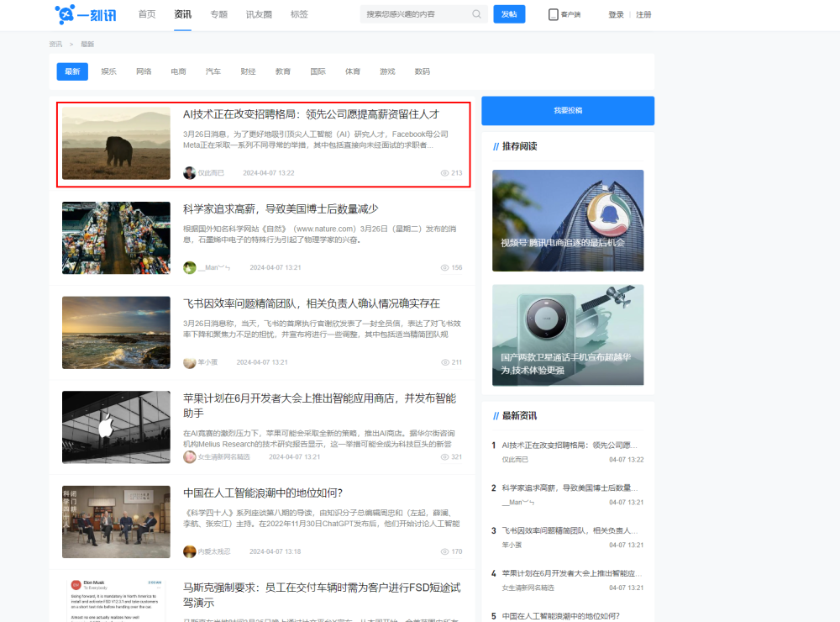Image resolution: width=840 pixels, height=622 pixels.
Task: Click the elephant thumbnail of the AI招聘 article
Action: [x=116, y=143]
